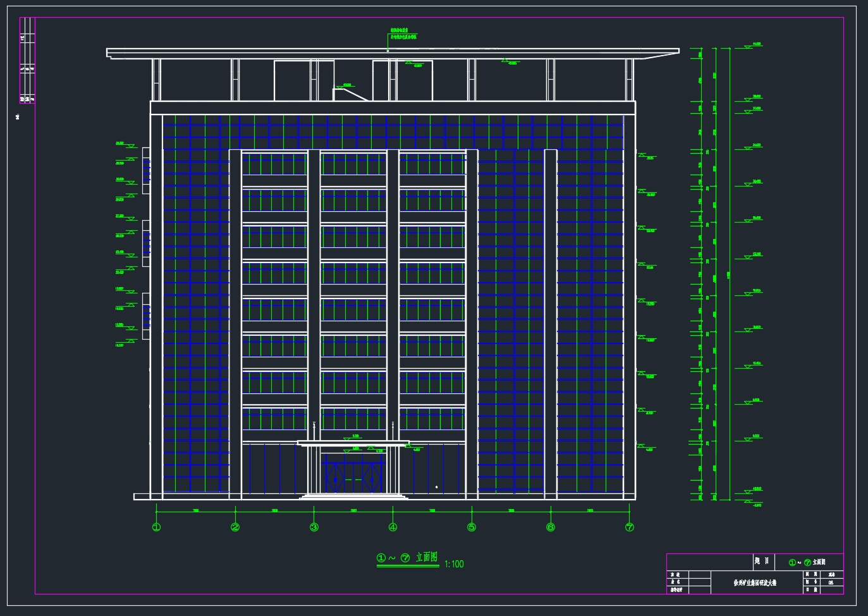Click axis bubble 4 beneath the entrance

pos(393,527)
